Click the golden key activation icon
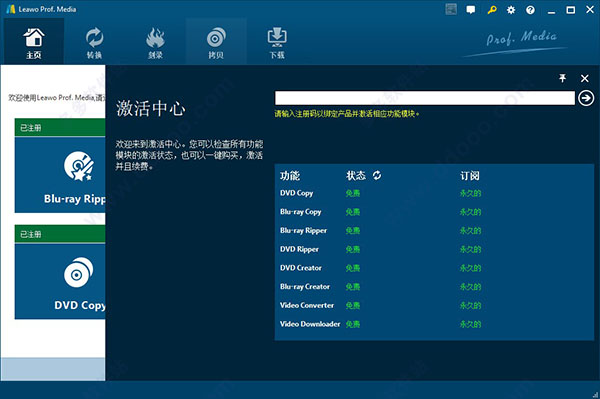 [492, 10]
